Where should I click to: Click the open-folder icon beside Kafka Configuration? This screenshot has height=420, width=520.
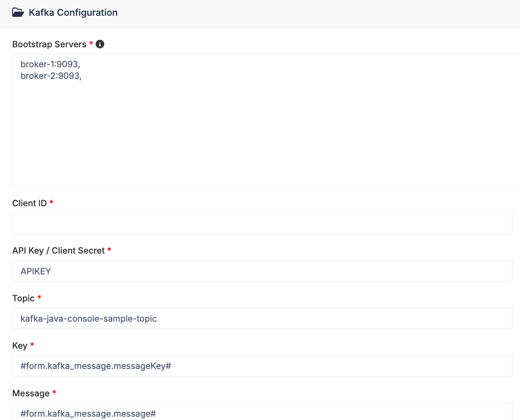18,12
